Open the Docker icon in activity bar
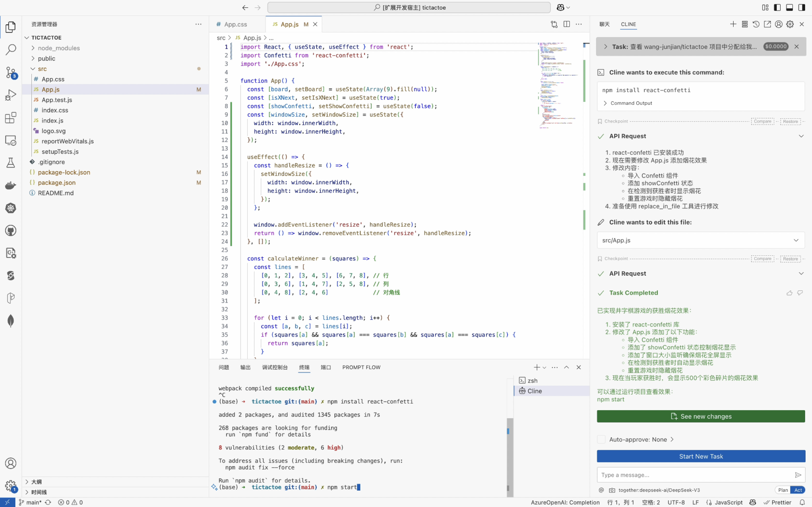The width and height of the screenshot is (812, 507). click(x=11, y=185)
